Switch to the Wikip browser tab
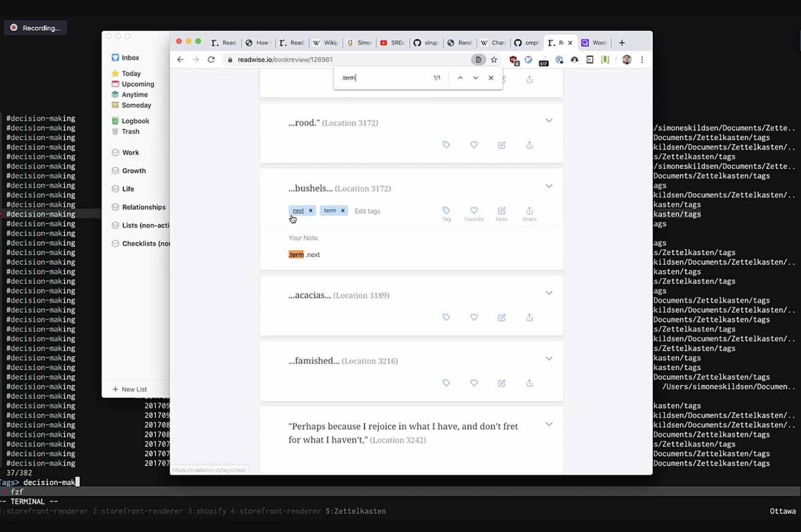 (325, 43)
